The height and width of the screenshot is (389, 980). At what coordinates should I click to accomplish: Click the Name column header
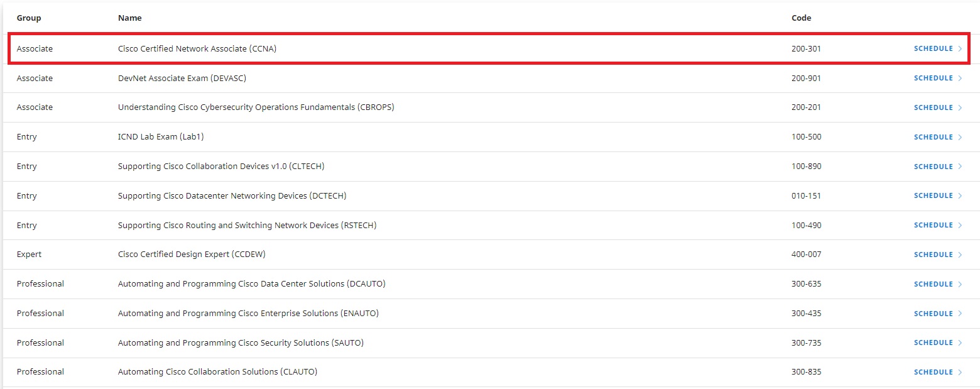pyautogui.click(x=130, y=18)
